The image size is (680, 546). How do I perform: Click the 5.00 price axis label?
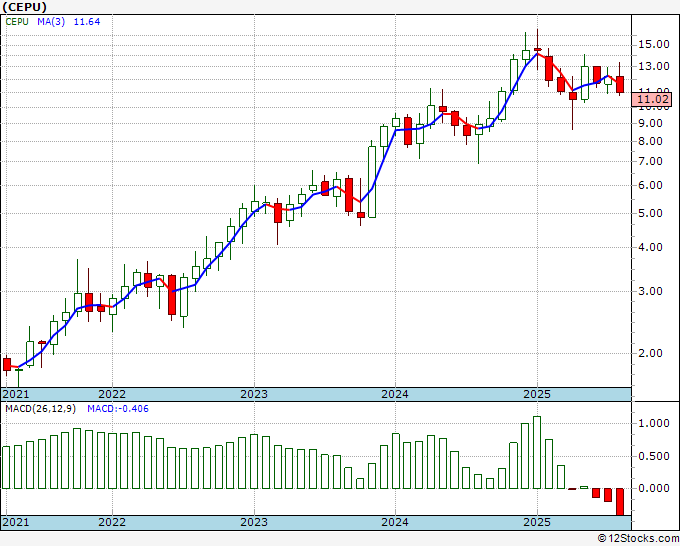(651, 213)
